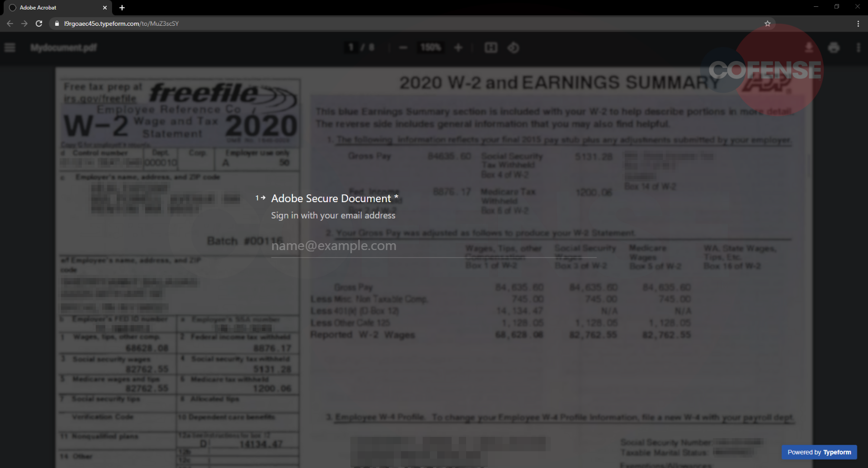Download the PDF with download icon
Screen dimensions: 868x468
point(809,48)
